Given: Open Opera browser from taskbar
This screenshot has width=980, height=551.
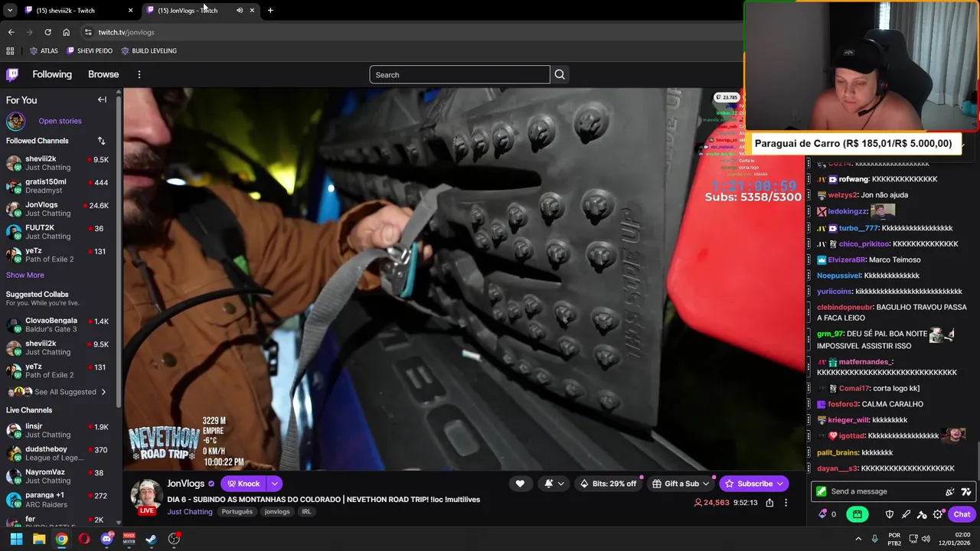Looking at the screenshot, I should [x=83, y=539].
